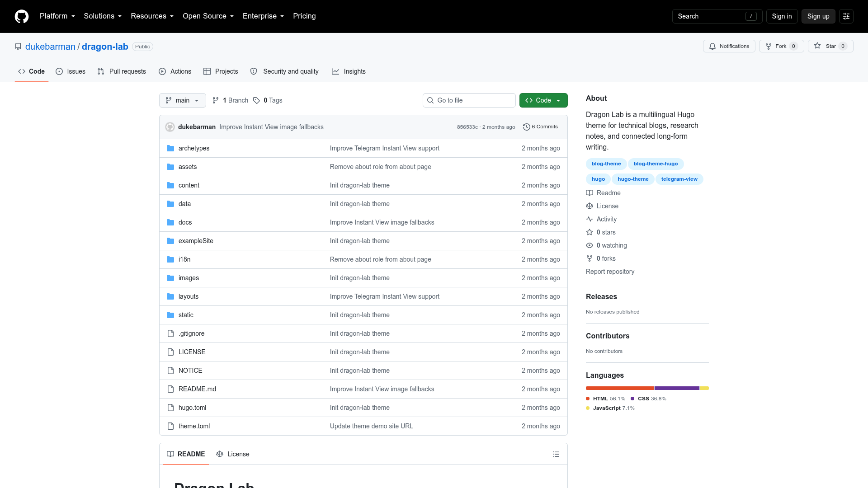868x488 pixels.
Task: Click the top Search box
Action: coord(717,16)
